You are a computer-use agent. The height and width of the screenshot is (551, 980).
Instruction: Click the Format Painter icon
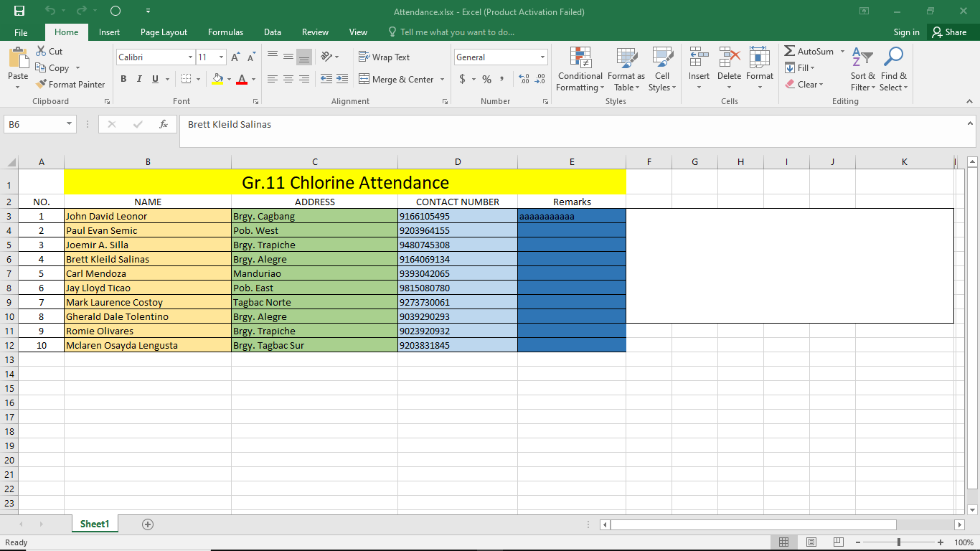tap(42, 84)
